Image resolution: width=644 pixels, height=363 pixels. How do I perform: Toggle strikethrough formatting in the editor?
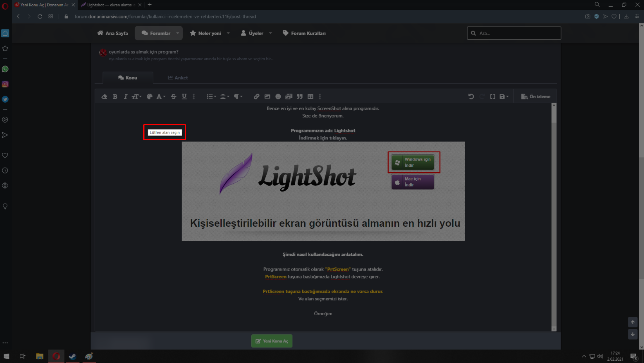[173, 97]
